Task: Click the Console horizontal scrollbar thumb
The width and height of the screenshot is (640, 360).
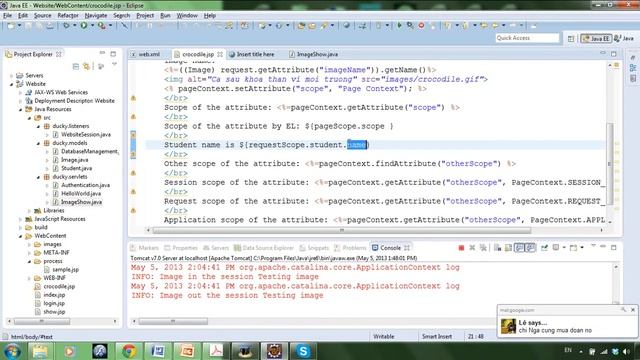Action: [173, 322]
